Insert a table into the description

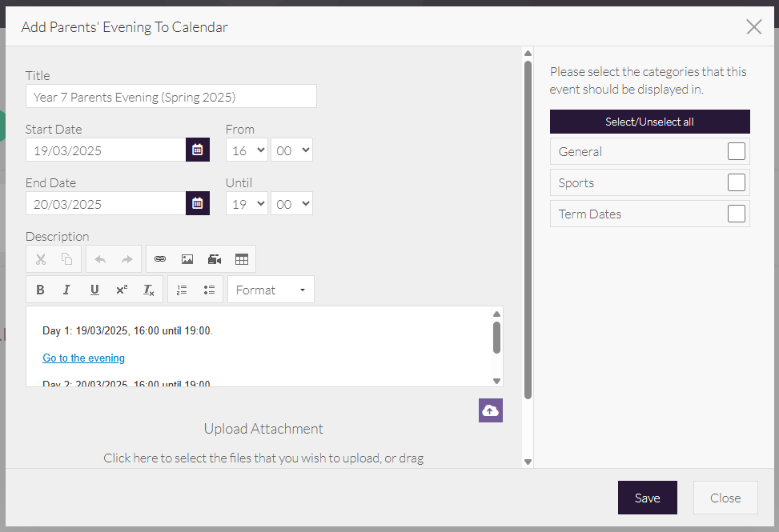click(x=242, y=259)
